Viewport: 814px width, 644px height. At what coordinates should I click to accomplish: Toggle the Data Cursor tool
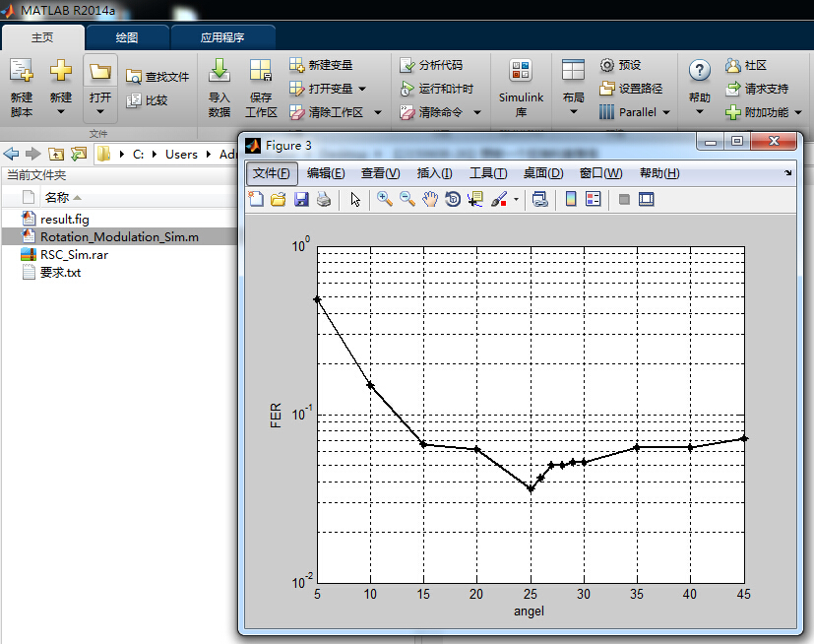pyautogui.click(x=475, y=199)
